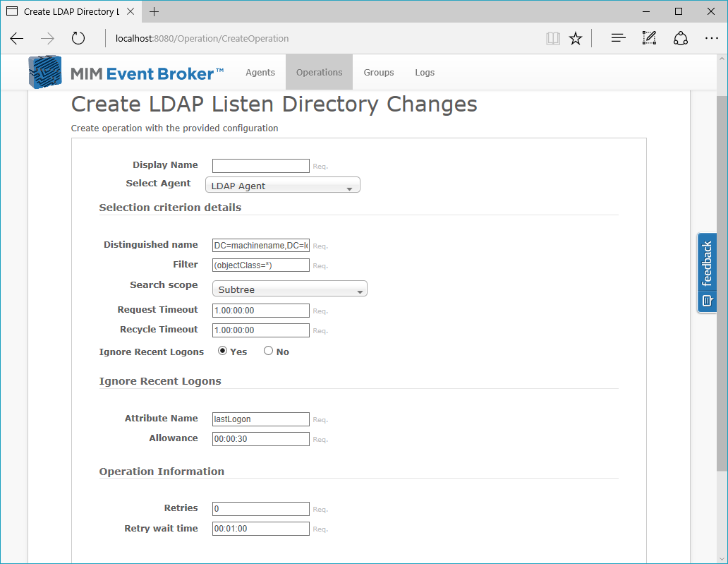Focus the Display Name input field
Screen dimensions: 728x564
click(x=261, y=166)
